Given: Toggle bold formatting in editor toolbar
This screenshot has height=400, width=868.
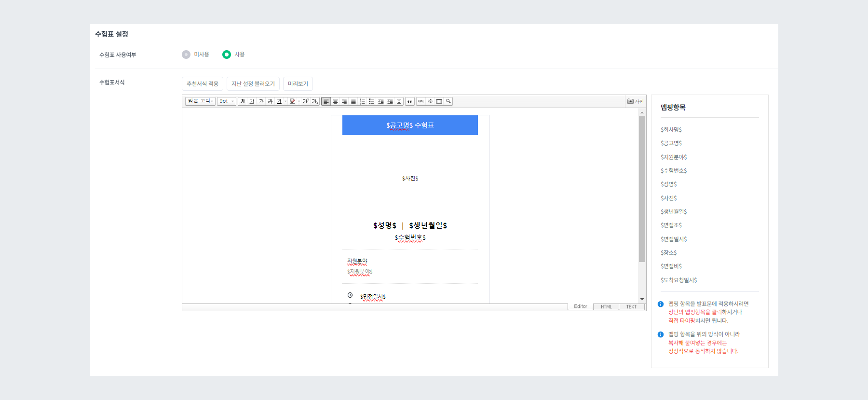Looking at the screenshot, I should [243, 101].
